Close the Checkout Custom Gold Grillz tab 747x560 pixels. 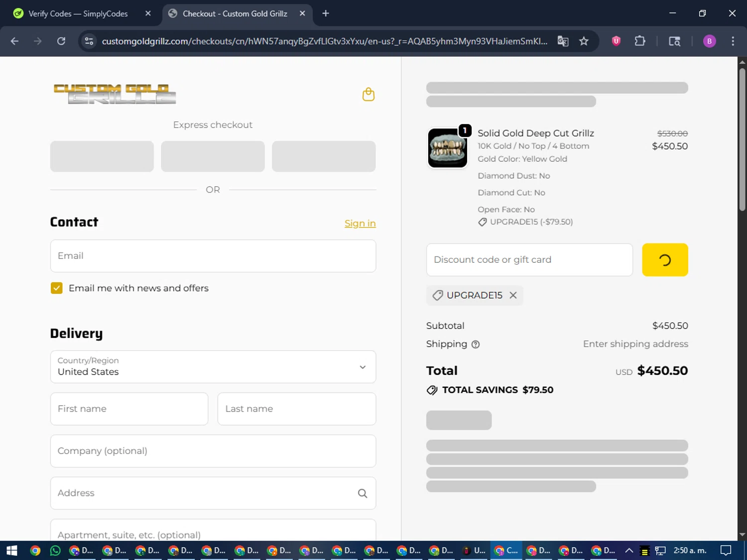coord(302,13)
